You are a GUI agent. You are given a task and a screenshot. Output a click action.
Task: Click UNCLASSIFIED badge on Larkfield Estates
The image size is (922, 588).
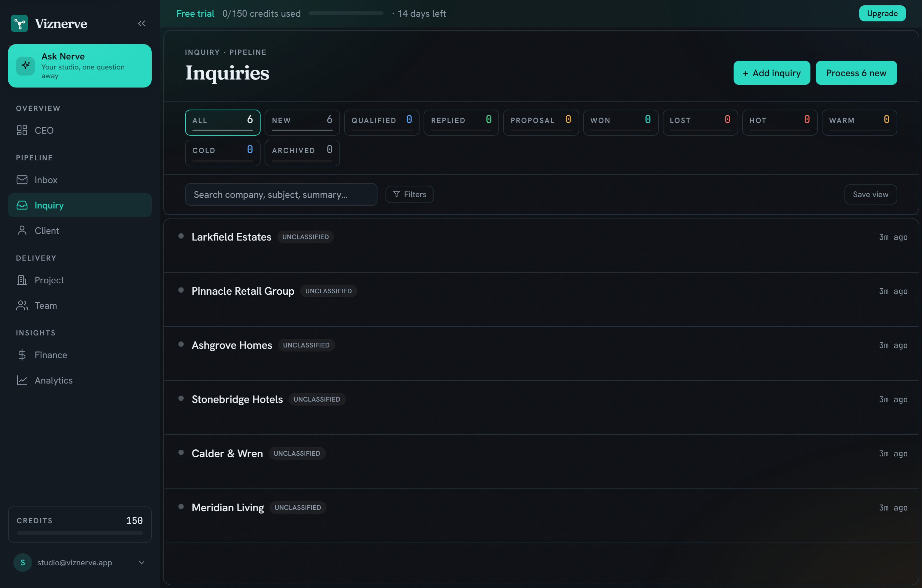(x=305, y=237)
